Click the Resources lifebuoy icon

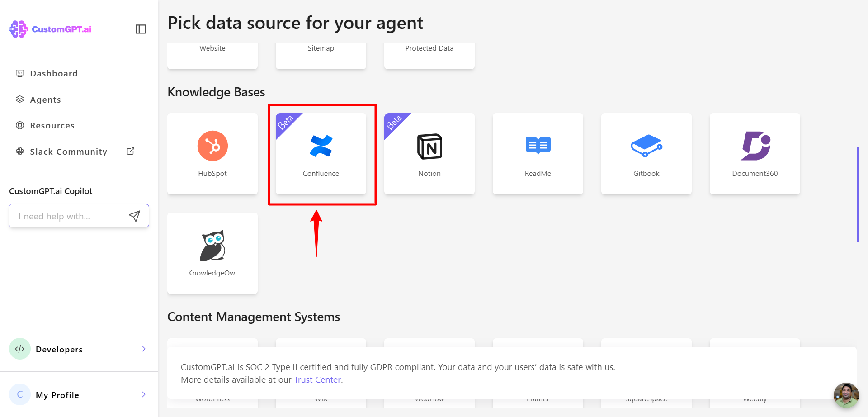(x=20, y=125)
